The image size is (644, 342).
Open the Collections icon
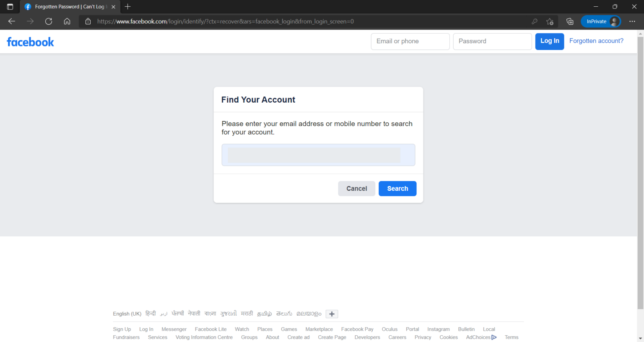[x=570, y=21]
